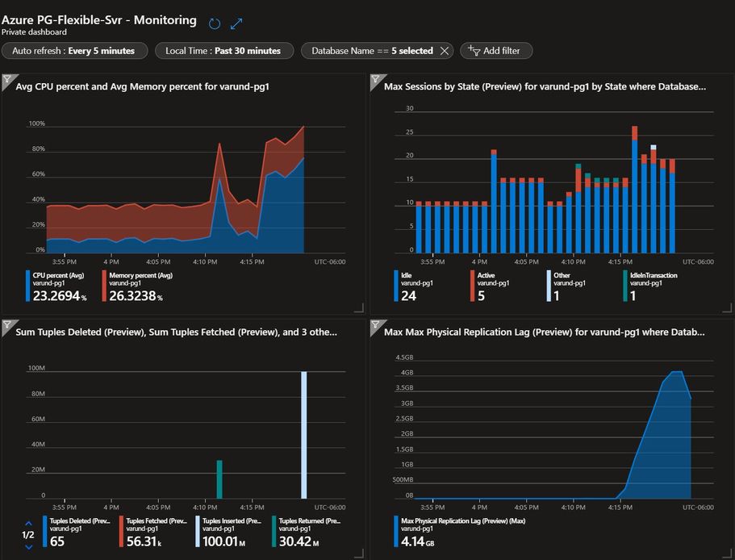Go to next legend page down chevron
This screenshot has height=560, width=735.
point(28,546)
